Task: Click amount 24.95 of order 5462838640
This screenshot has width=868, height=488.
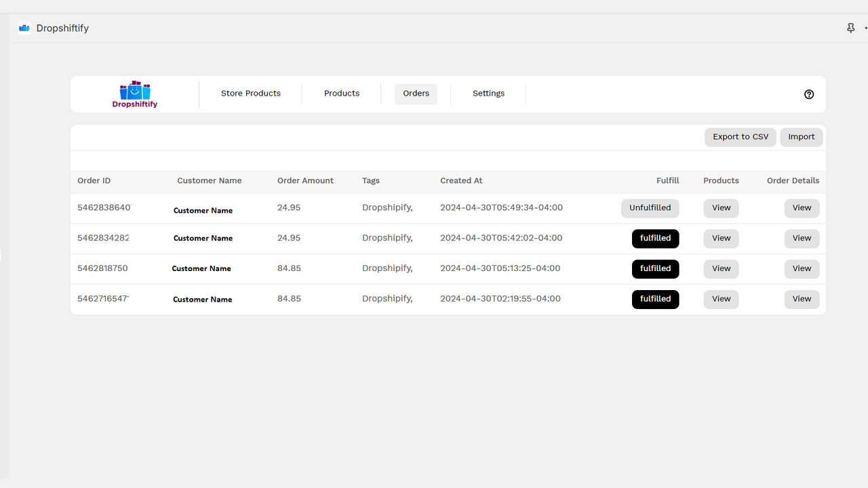Action: (x=289, y=208)
